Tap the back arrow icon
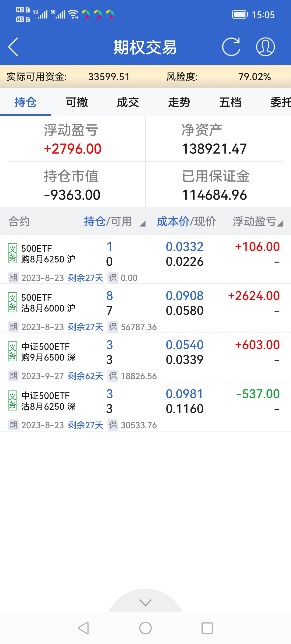This screenshot has height=644, width=291. coord(13,47)
